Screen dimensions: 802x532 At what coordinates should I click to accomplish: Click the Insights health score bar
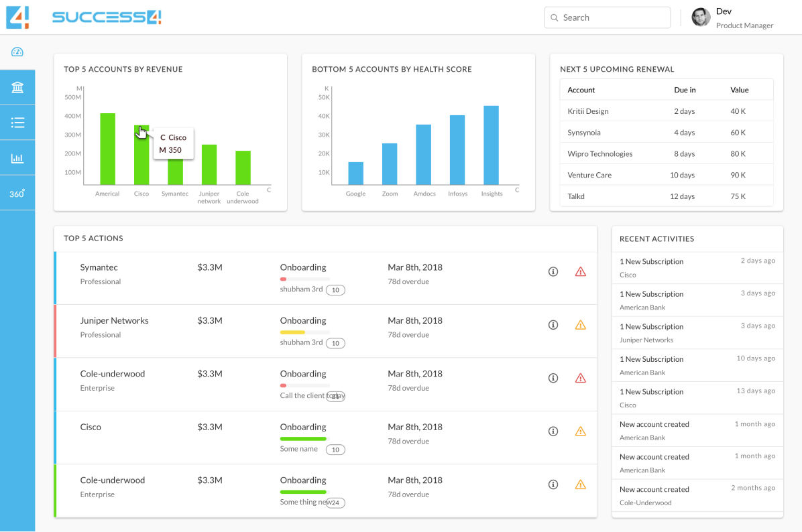[491, 145]
